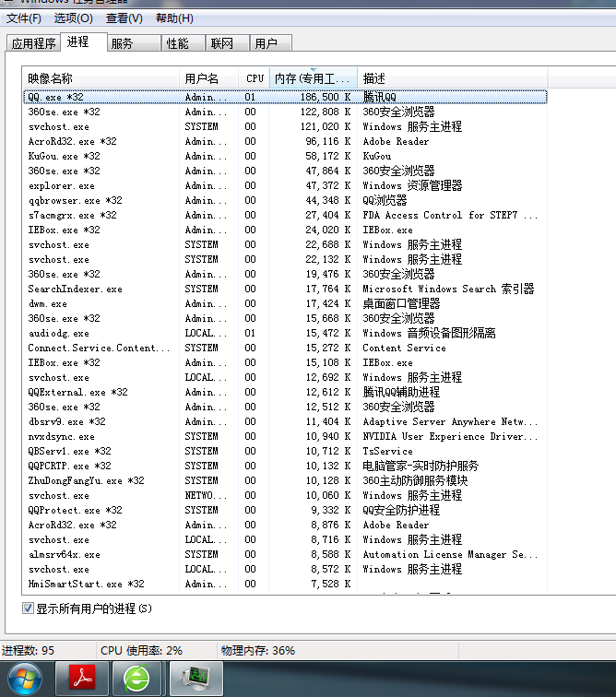616x697 pixels.
Task: Select 360se.exe using 47,864 K
Action: point(285,171)
